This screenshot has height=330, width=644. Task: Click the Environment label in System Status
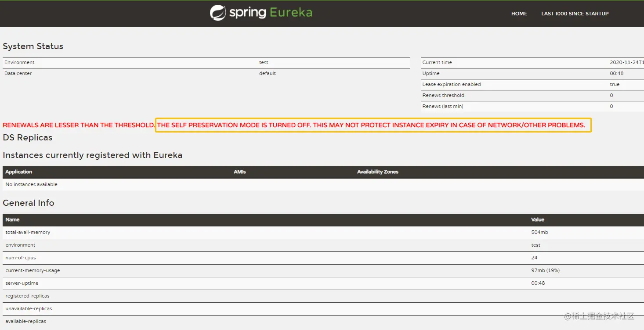pos(19,62)
